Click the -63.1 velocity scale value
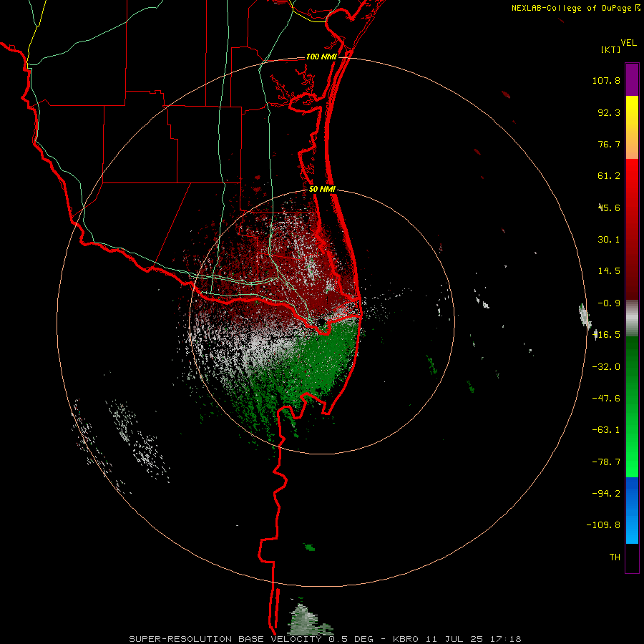The height and width of the screenshot is (644, 644). tap(606, 430)
